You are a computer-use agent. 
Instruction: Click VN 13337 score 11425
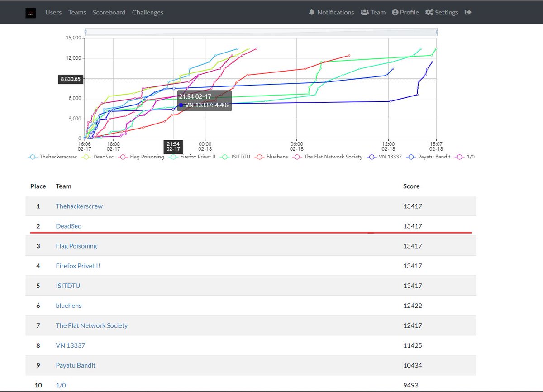(x=412, y=345)
